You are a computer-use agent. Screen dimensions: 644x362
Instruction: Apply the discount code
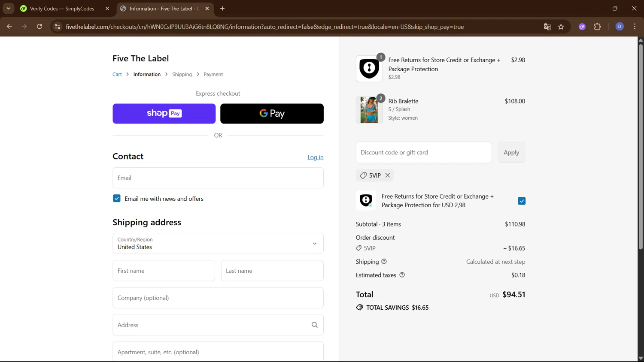tap(511, 153)
